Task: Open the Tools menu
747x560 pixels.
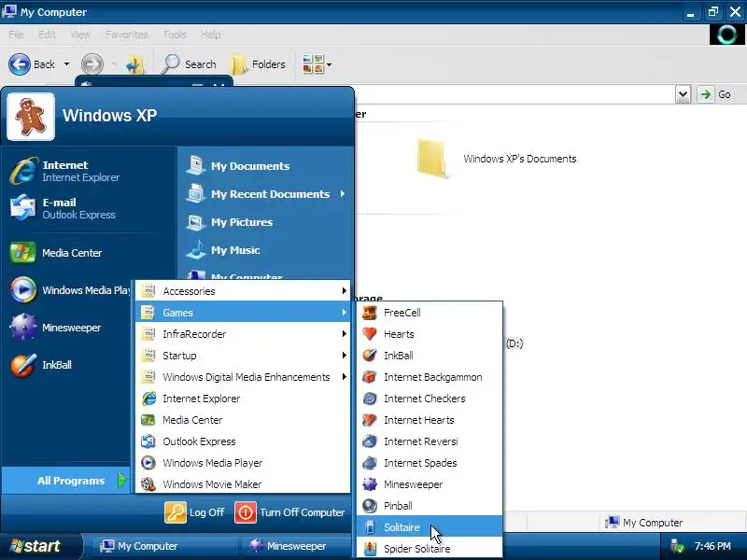Action: coord(175,35)
